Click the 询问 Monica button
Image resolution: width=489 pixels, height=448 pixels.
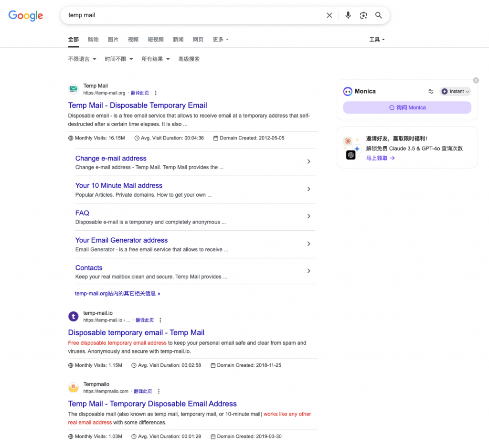(x=407, y=107)
